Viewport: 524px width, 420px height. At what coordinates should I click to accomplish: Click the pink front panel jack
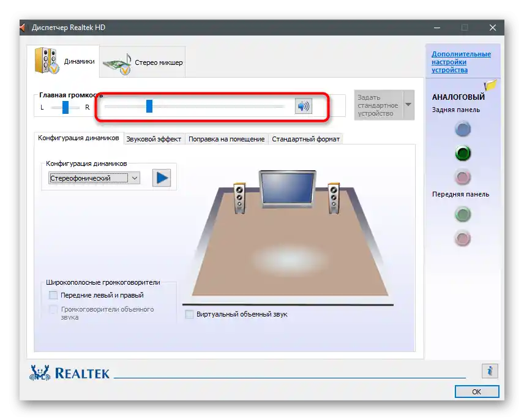463,239
